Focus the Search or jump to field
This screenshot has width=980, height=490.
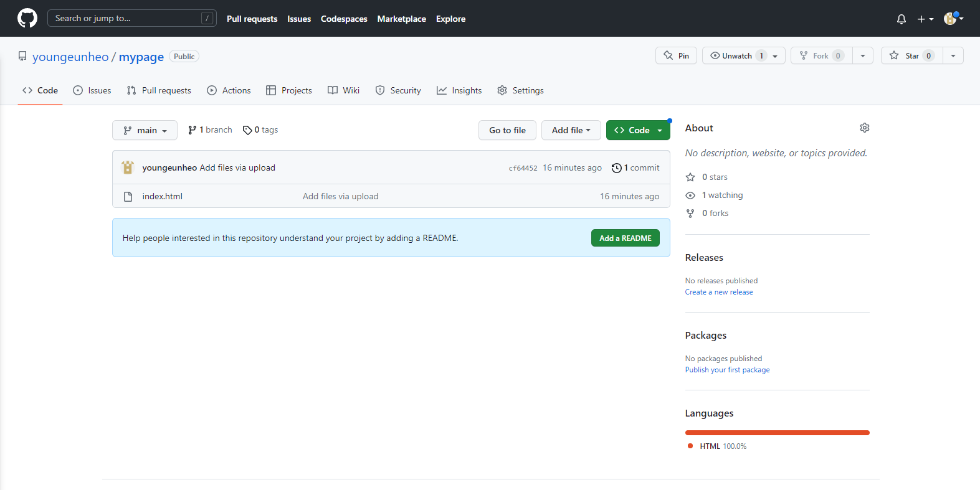click(132, 18)
